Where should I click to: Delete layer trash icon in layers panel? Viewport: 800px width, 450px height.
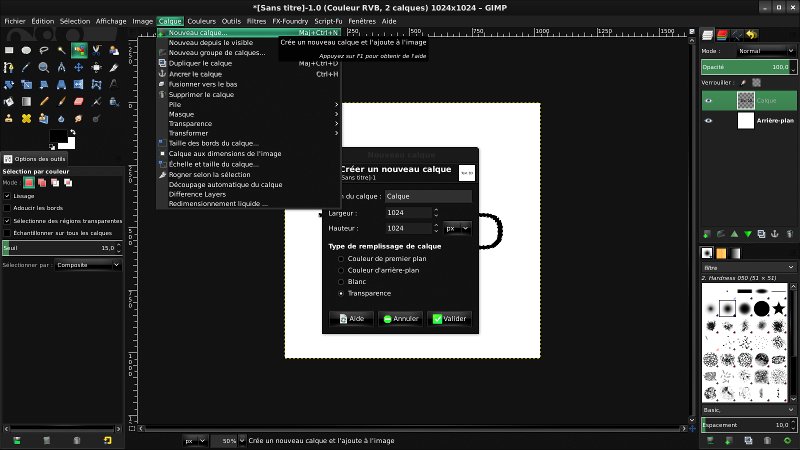789,234
